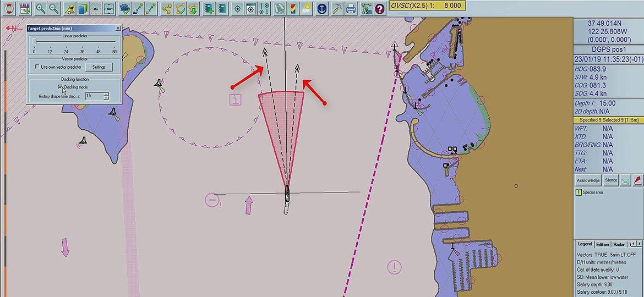
Task: Switch to the Editors tab
Action: [x=603, y=244]
